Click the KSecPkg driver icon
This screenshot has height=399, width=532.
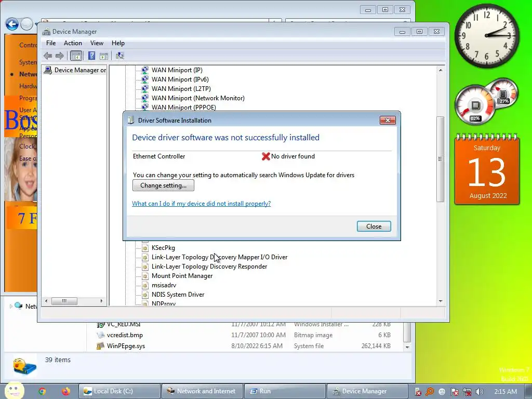(x=145, y=248)
